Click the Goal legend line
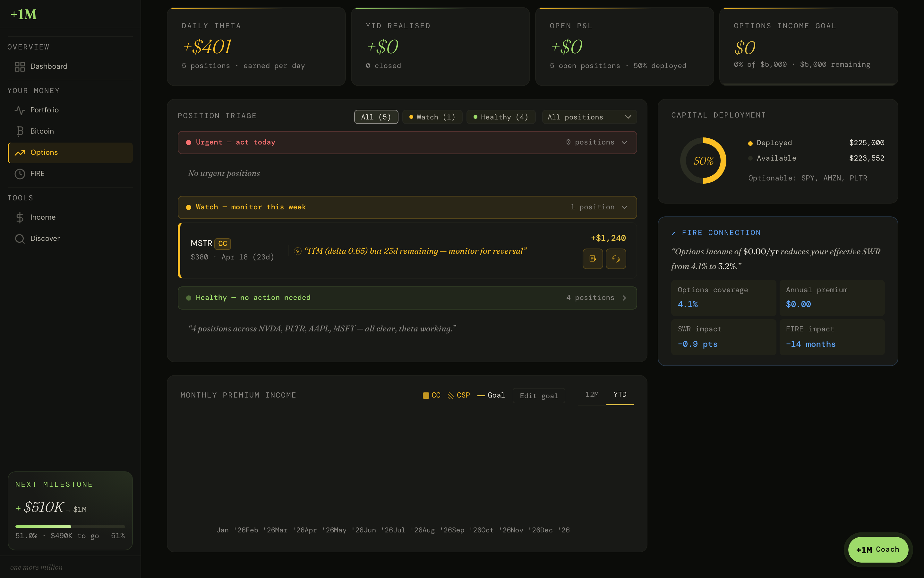 click(481, 396)
